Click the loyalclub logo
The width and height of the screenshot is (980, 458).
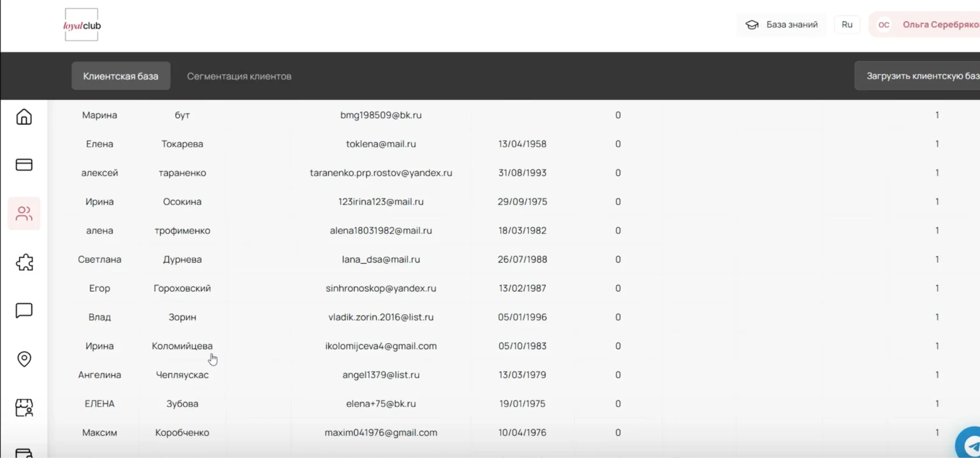point(82,25)
